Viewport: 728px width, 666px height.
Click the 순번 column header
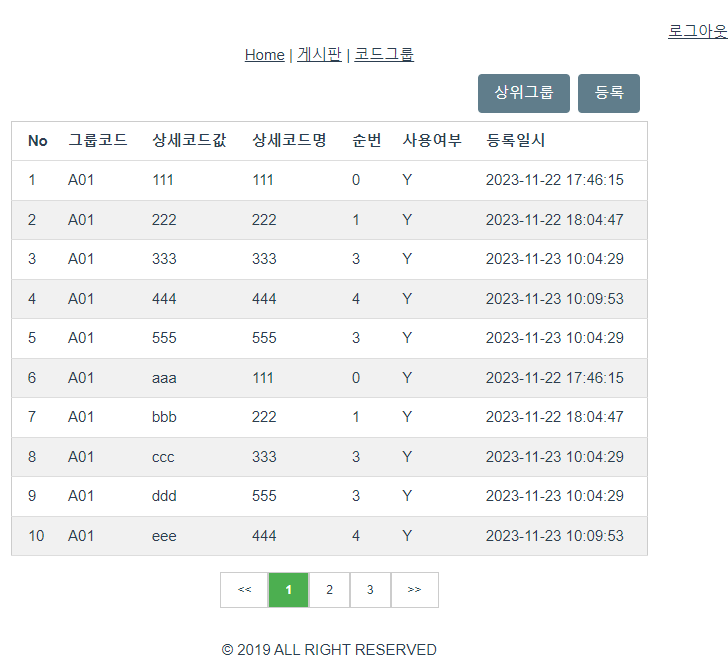(367, 140)
